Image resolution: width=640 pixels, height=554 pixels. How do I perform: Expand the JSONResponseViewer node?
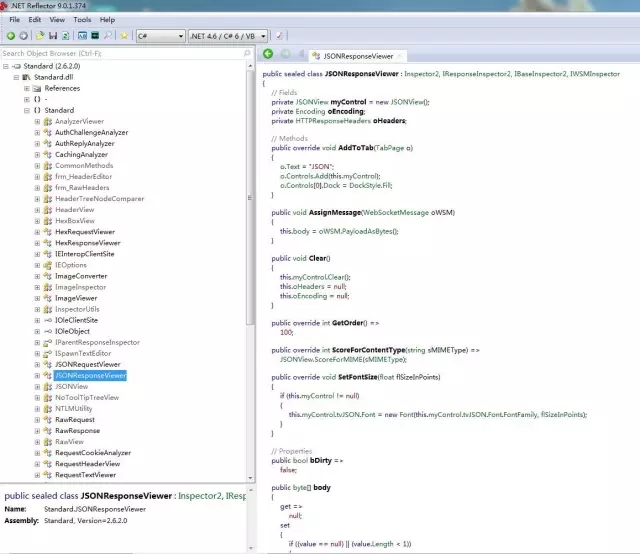(37, 376)
